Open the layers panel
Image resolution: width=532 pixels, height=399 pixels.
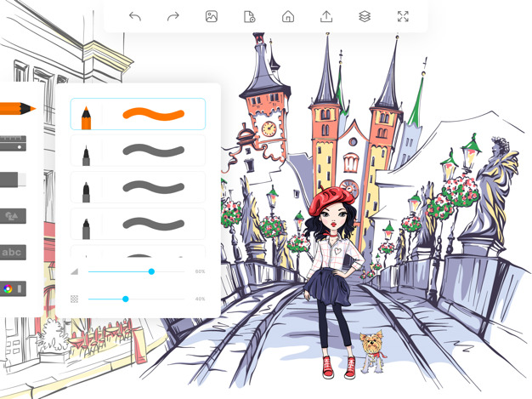[x=365, y=17]
